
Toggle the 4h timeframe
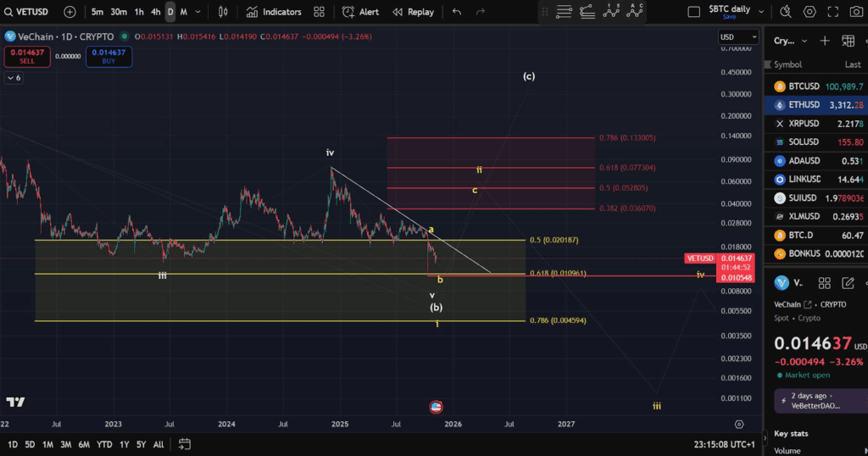coord(156,12)
